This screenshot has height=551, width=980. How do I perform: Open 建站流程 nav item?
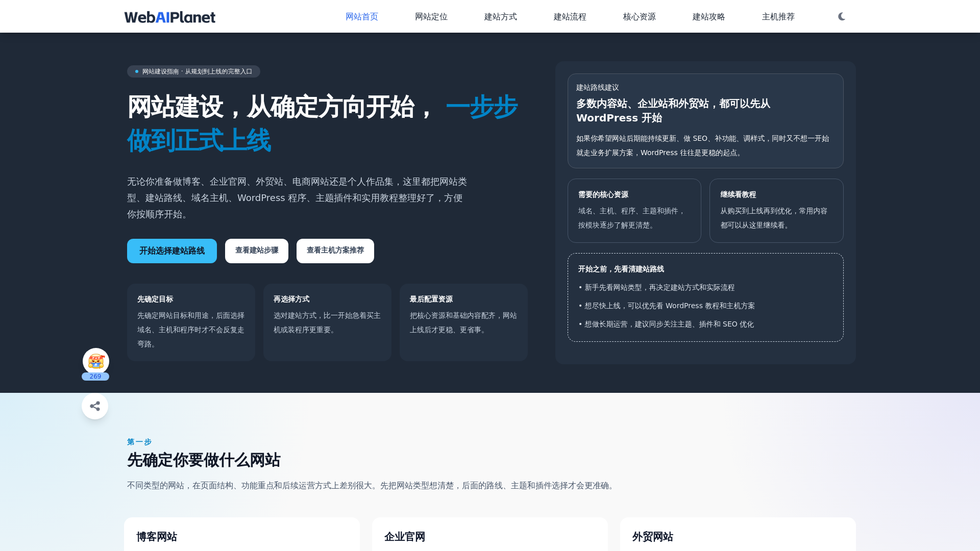click(570, 17)
